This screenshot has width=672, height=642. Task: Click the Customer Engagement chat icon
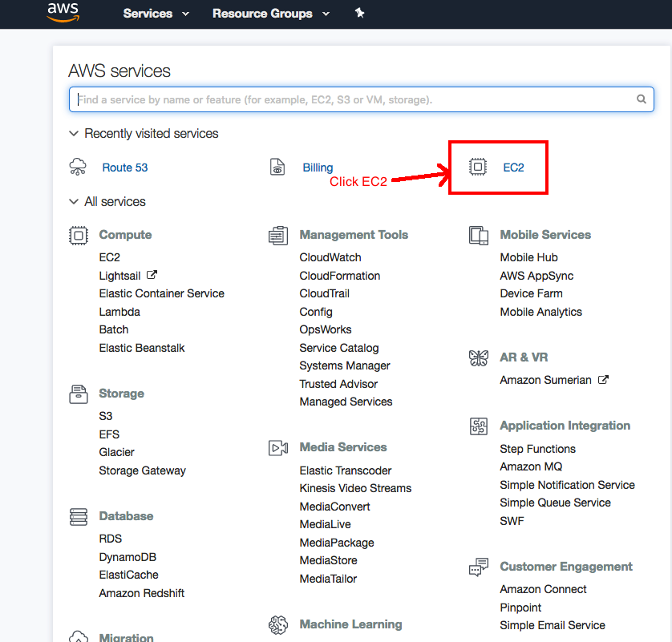coord(479,567)
